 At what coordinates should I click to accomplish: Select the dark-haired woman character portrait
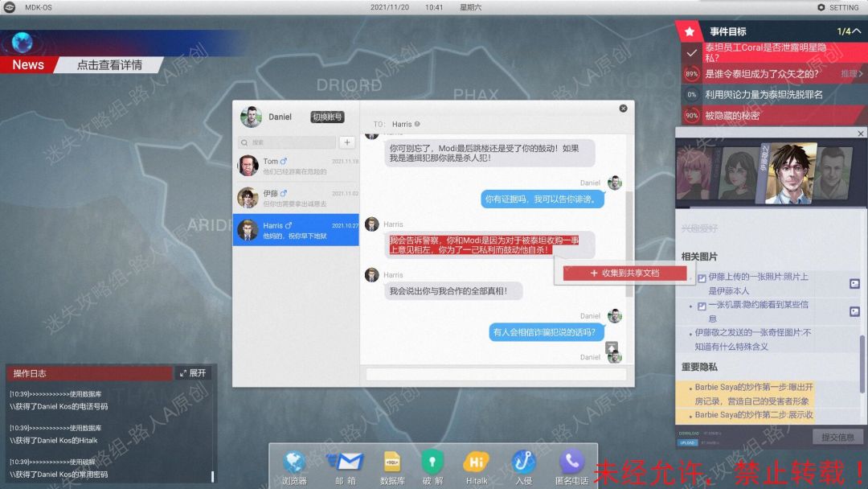point(739,173)
